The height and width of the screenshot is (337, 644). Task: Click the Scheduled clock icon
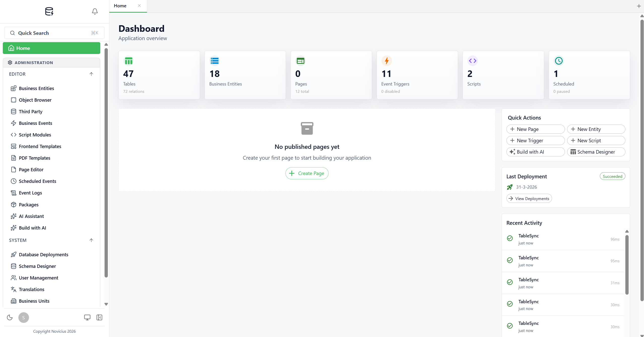(559, 61)
